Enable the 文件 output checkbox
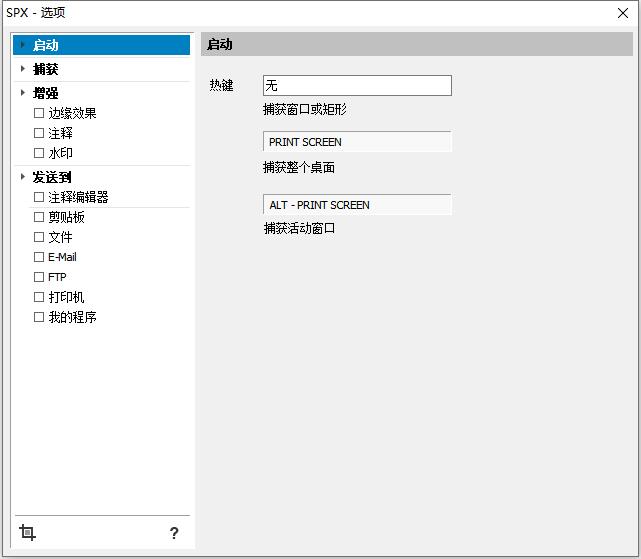This screenshot has width=641, height=559. (x=39, y=237)
